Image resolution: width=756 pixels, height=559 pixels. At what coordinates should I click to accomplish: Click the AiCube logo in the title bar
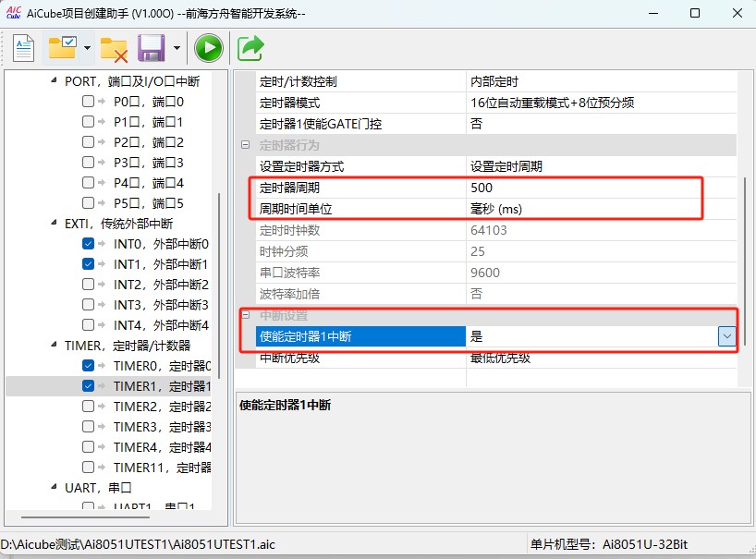coord(14,13)
